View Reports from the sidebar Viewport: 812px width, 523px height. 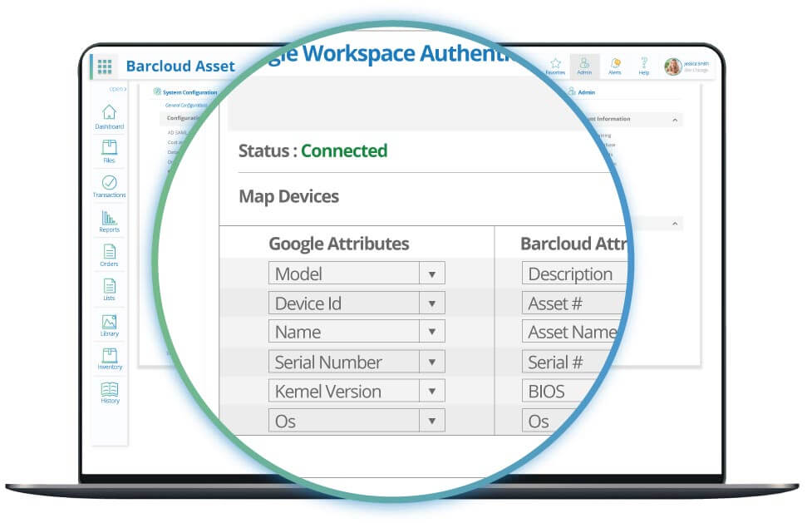(x=109, y=221)
